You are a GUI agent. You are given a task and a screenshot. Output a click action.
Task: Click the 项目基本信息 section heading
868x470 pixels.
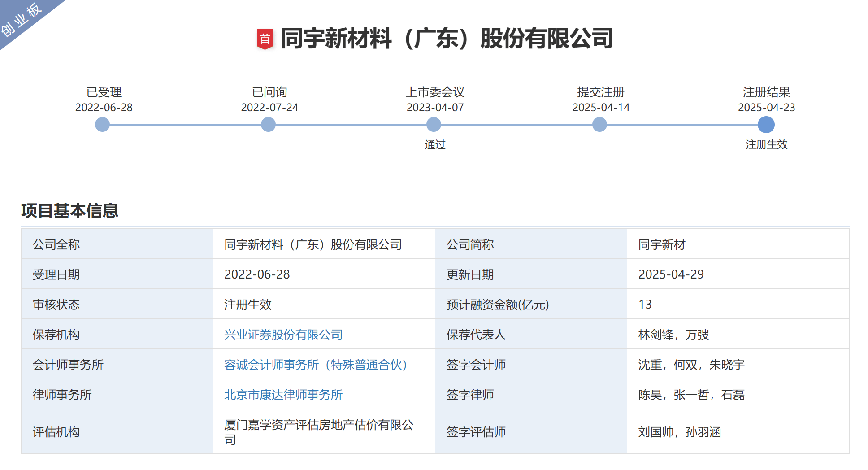tap(70, 211)
